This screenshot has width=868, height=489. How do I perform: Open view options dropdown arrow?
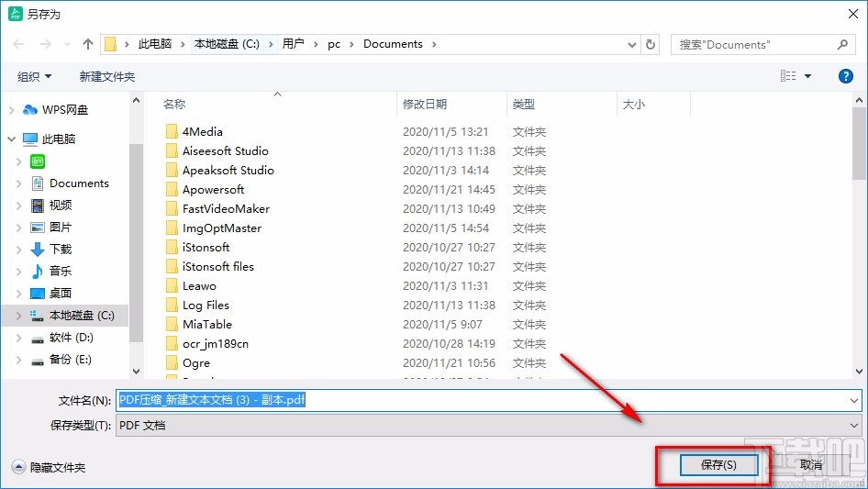[x=807, y=76]
